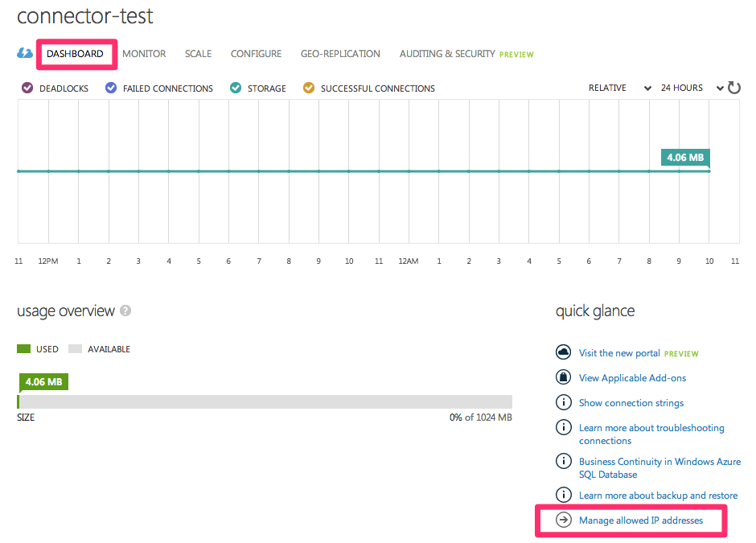The width and height of the screenshot is (756, 543).
Task: Open the usage overview help tooltip
Action: pyautogui.click(x=126, y=310)
